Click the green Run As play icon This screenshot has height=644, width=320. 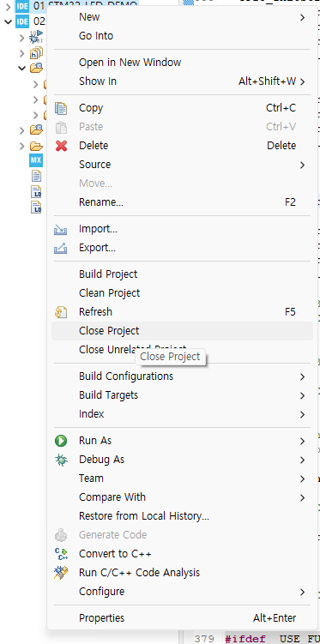coord(61,441)
